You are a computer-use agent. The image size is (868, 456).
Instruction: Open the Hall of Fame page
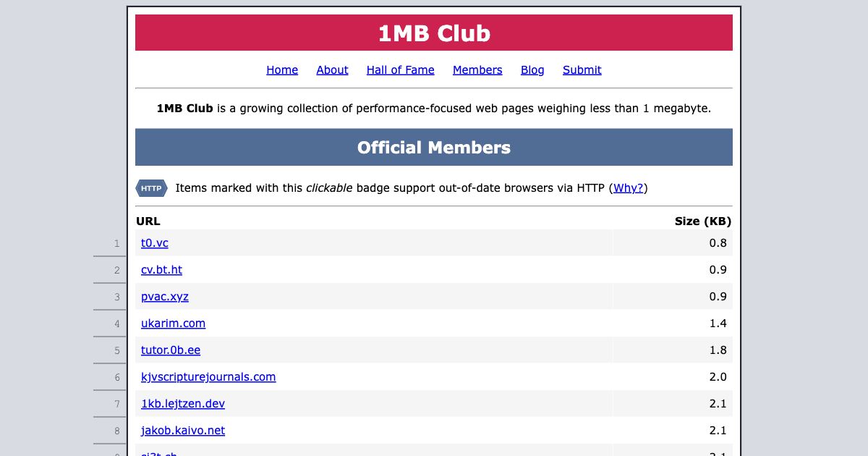pyautogui.click(x=400, y=69)
